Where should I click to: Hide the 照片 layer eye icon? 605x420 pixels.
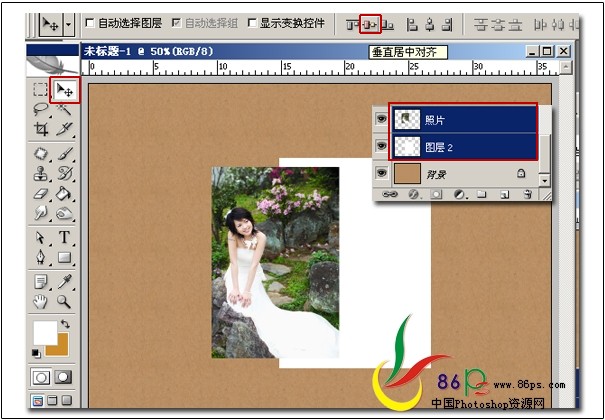click(x=381, y=119)
